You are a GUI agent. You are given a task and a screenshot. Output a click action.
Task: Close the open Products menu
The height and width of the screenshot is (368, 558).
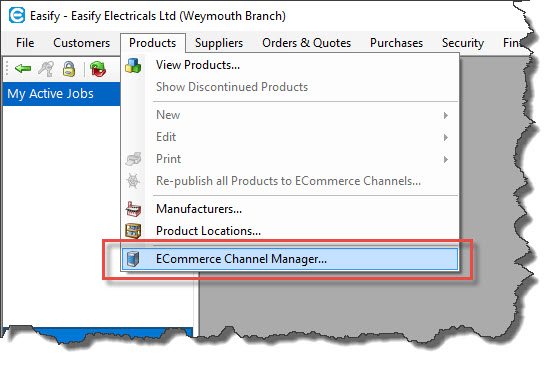point(153,43)
